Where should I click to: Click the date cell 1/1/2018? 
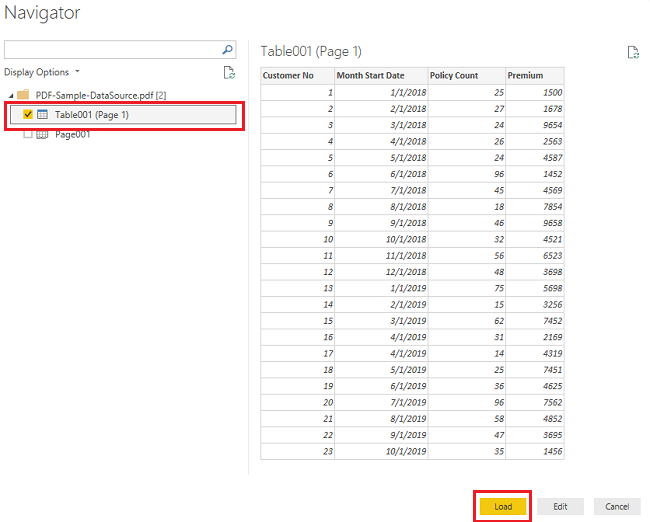(381, 92)
